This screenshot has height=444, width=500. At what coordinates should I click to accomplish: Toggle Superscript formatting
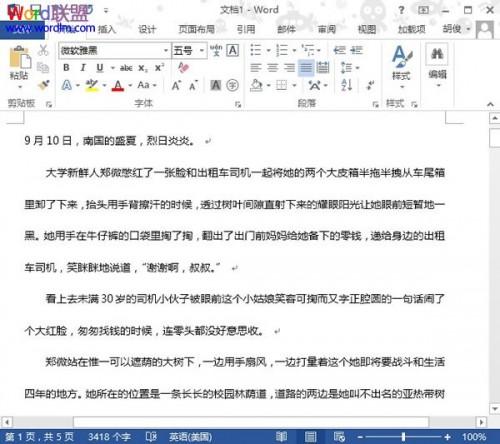(x=159, y=68)
